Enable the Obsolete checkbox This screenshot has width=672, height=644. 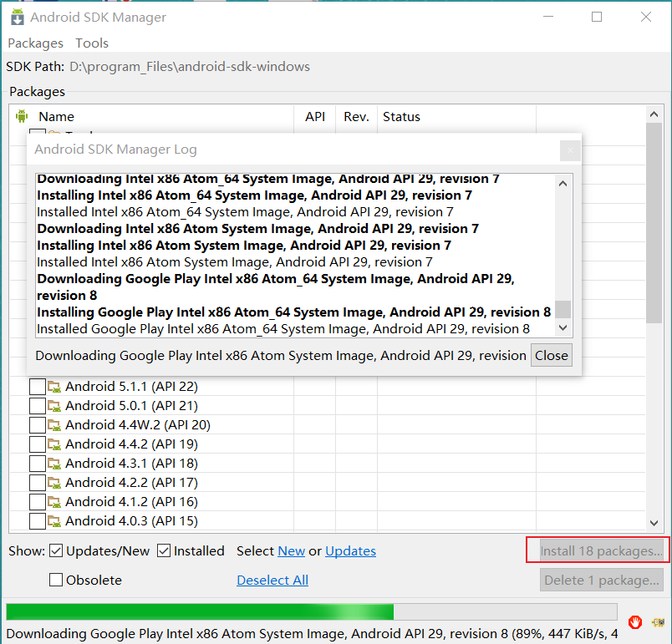56,580
